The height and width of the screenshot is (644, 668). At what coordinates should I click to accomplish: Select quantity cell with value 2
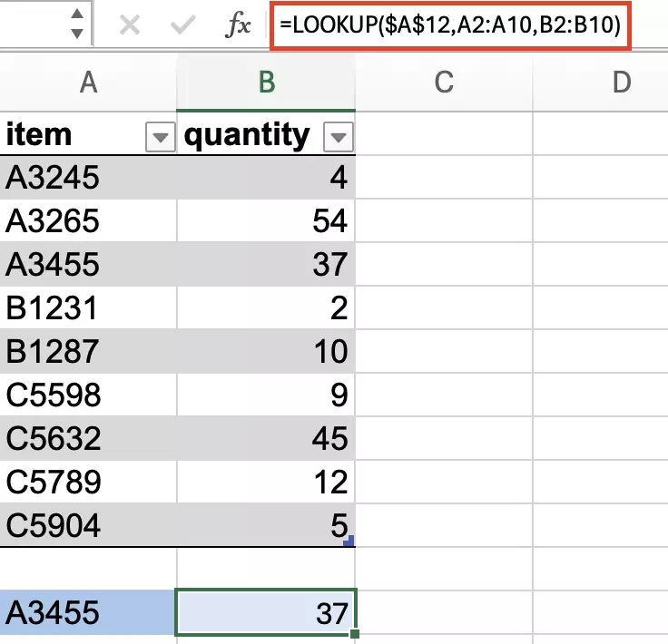266,307
